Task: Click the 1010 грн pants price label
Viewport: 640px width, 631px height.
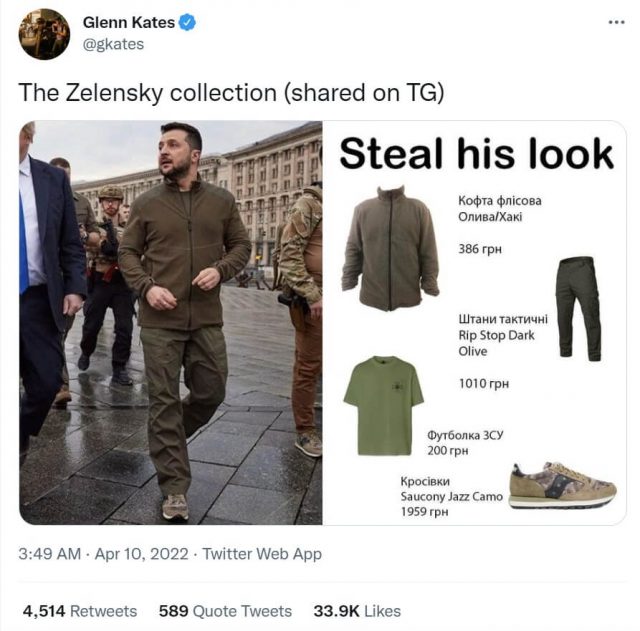Action: (484, 384)
